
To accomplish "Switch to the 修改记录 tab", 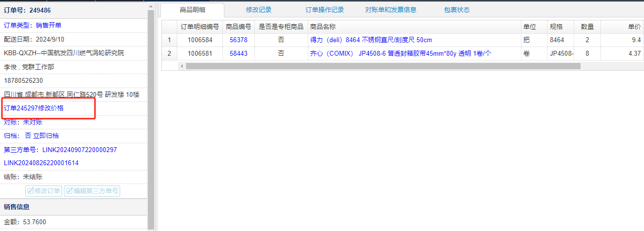I will point(259,10).
